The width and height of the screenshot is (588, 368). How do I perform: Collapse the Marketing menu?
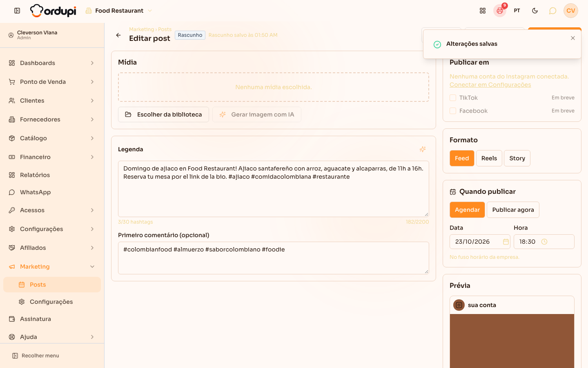point(52,267)
